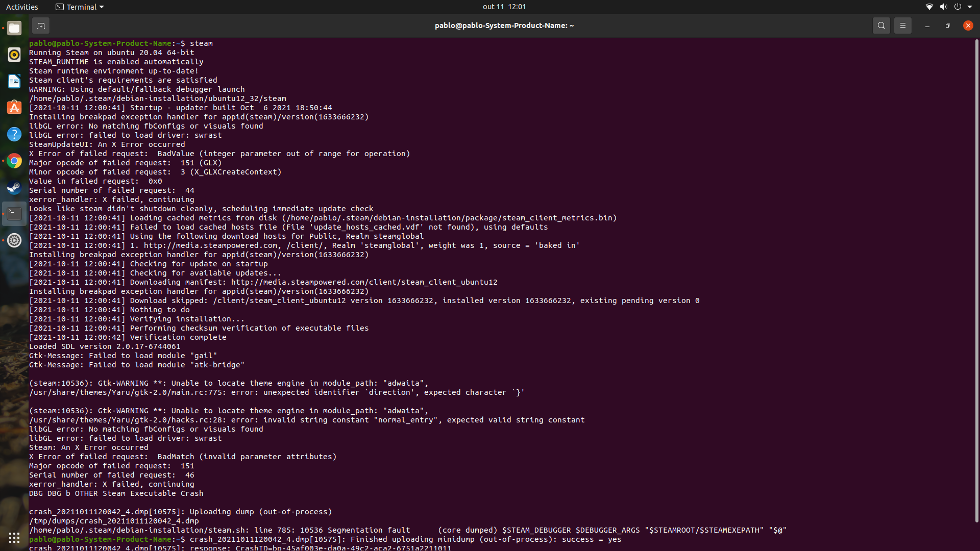This screenshot has width=980, height=551.
Task: Click the terminal vertical scrollbar
Action: 977,281
